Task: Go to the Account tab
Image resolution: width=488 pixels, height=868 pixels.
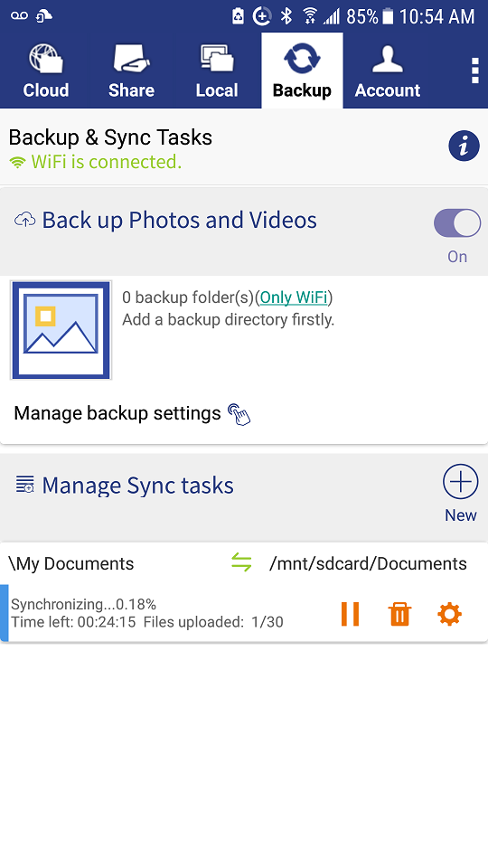Action: 388,71
